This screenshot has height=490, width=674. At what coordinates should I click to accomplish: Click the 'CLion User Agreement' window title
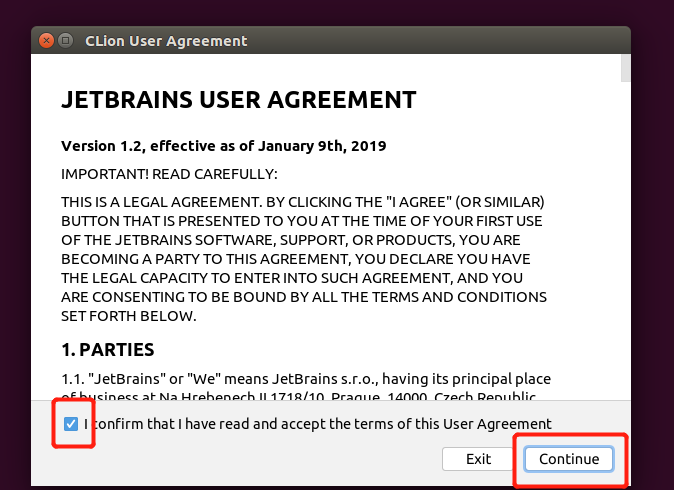166,41
